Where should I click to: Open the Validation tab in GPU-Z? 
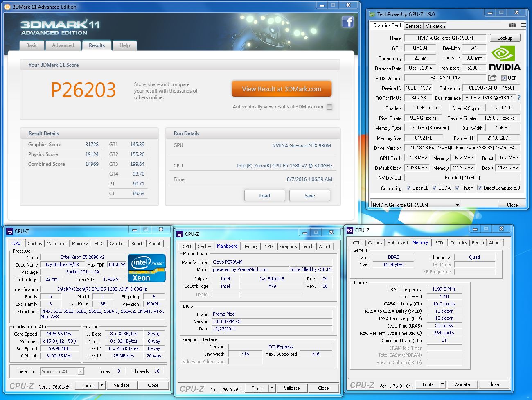pyautogui.click(x=435, y=26)
